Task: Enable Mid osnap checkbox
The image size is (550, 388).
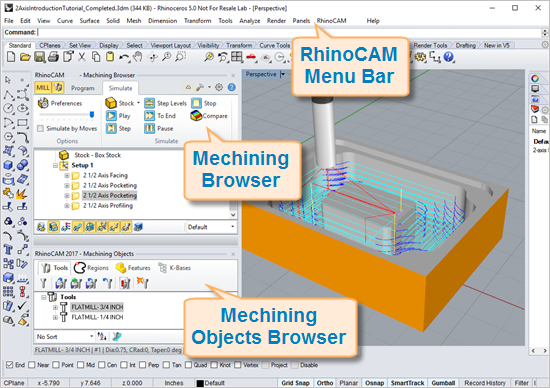Action: coord(80,365)
